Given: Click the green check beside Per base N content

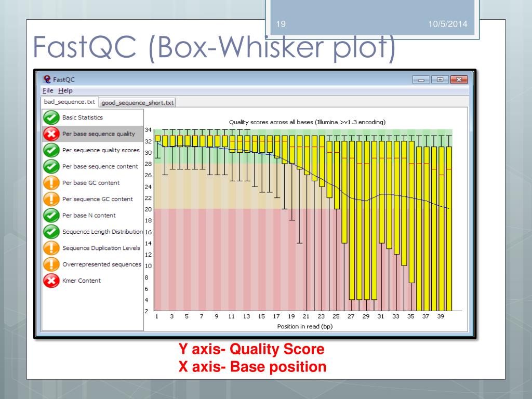Looking at the screenshot, I should (x=51, y=215).
